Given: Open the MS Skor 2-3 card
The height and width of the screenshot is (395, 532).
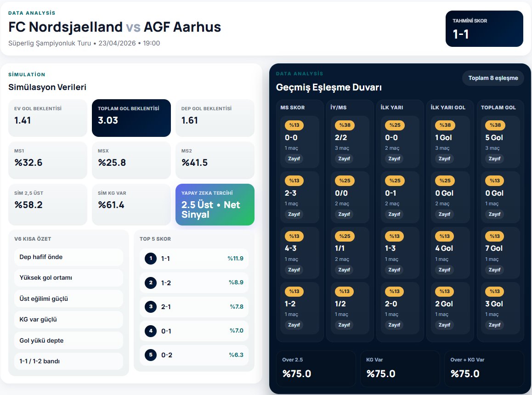Looking at the screenshot, I should click(300, 197).
